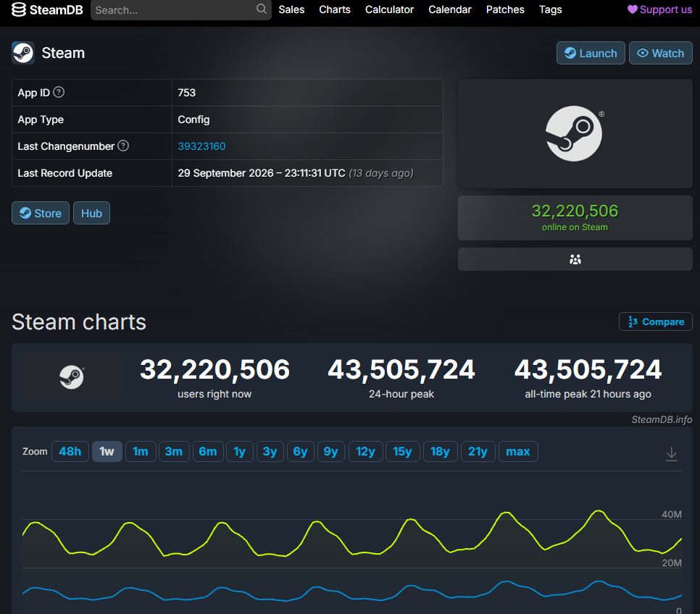The image size is (700, 614).
Task: Open the Tags page
Action: pos(551,9)
